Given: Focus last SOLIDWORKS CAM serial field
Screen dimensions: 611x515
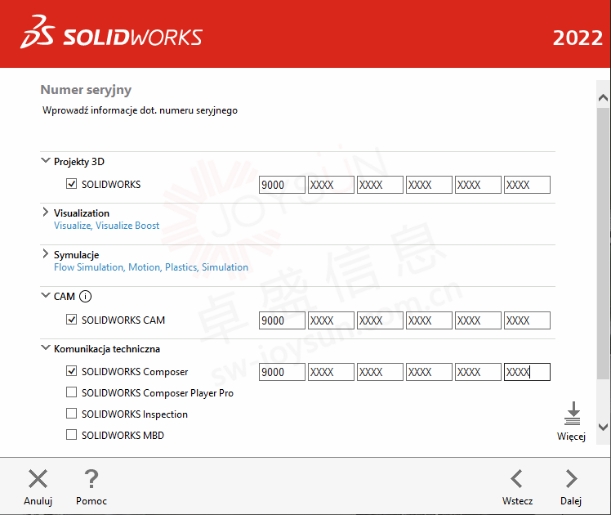Looking at the screenshot, I should [527, 320].
